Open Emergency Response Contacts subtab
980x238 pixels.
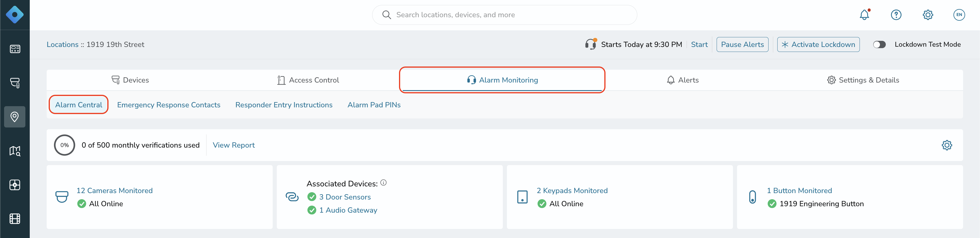coord(169,104)
